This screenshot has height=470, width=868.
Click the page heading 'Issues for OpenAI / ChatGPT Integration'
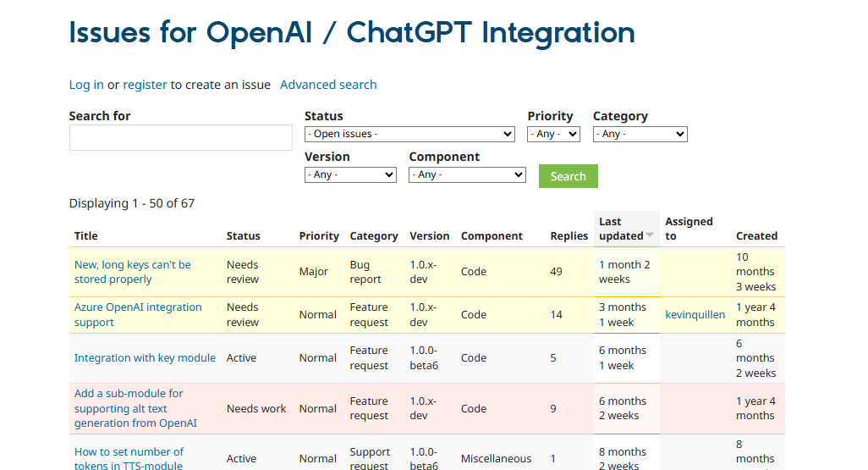point(352,33)
